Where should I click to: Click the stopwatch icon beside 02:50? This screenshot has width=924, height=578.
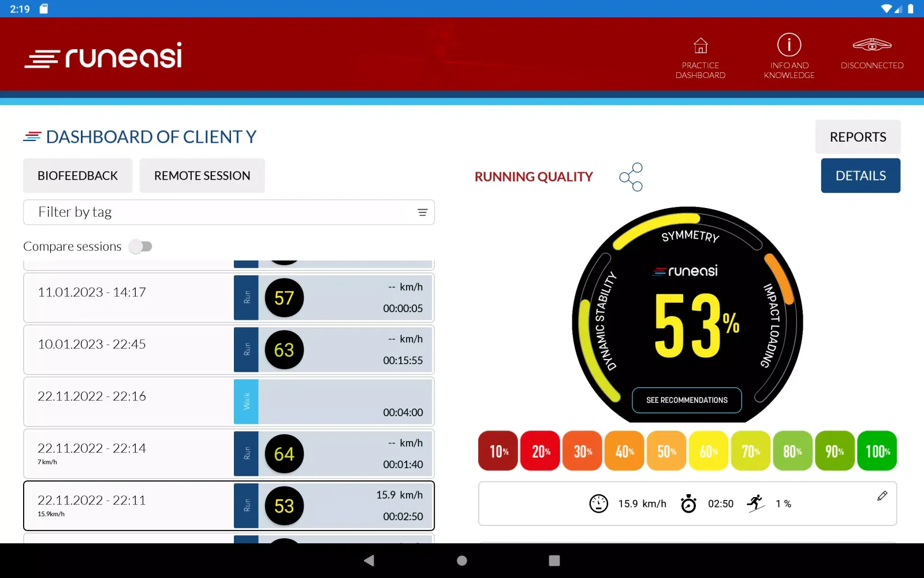pos(688,503)
